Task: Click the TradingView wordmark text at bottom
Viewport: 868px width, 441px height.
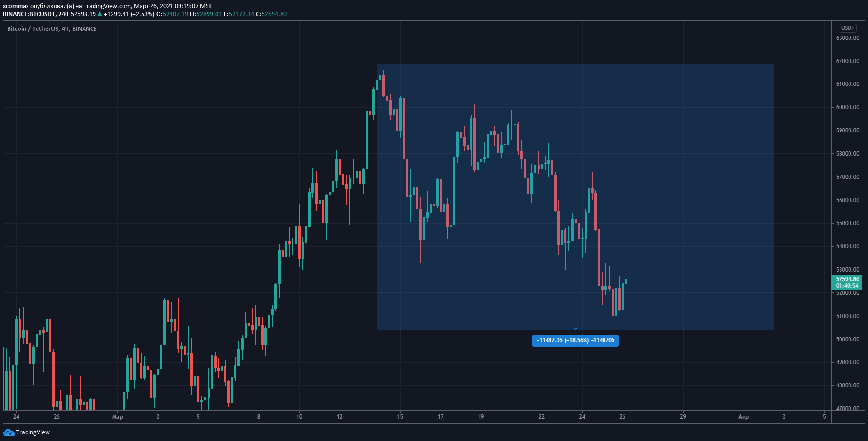Action: pyautogui.click(x=33, y=432)
